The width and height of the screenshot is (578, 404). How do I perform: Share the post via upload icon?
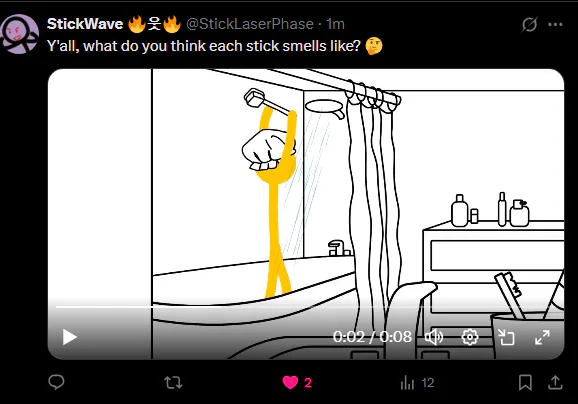tap(555, 382)
